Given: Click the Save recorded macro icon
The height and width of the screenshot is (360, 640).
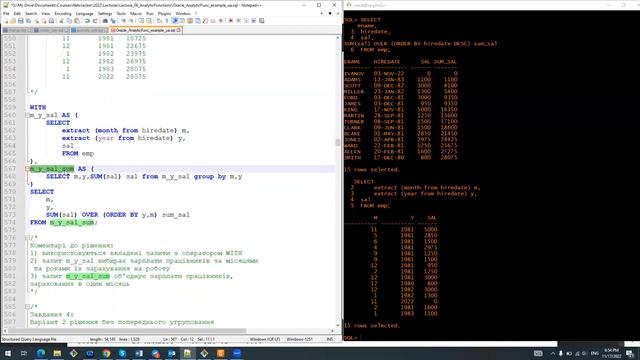Looking at the screenshot, I should coord(262,21).
